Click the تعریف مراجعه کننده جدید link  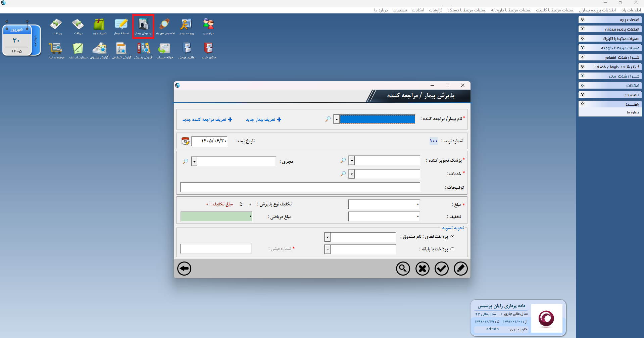207,119
